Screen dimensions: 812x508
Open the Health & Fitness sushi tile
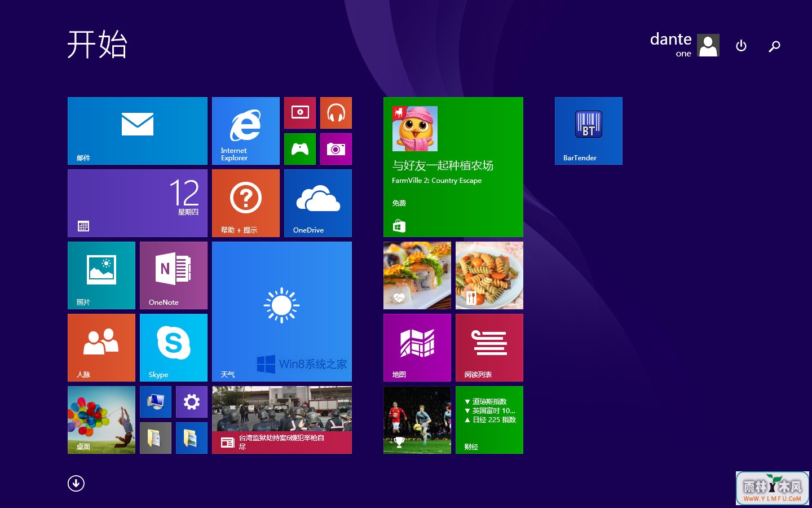tap(417, 275)
